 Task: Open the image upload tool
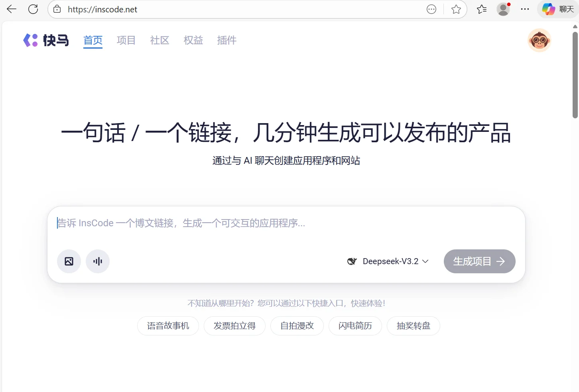pos(69,261)
